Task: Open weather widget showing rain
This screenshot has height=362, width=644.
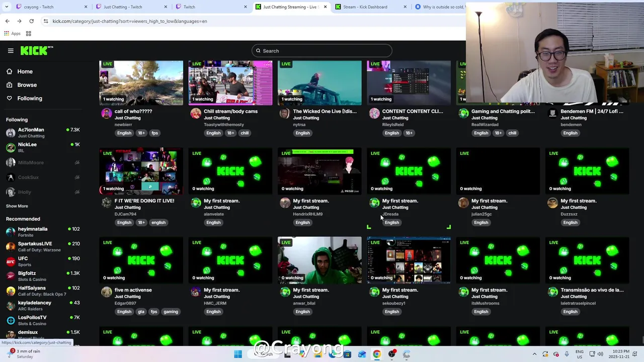Action: 24,354
